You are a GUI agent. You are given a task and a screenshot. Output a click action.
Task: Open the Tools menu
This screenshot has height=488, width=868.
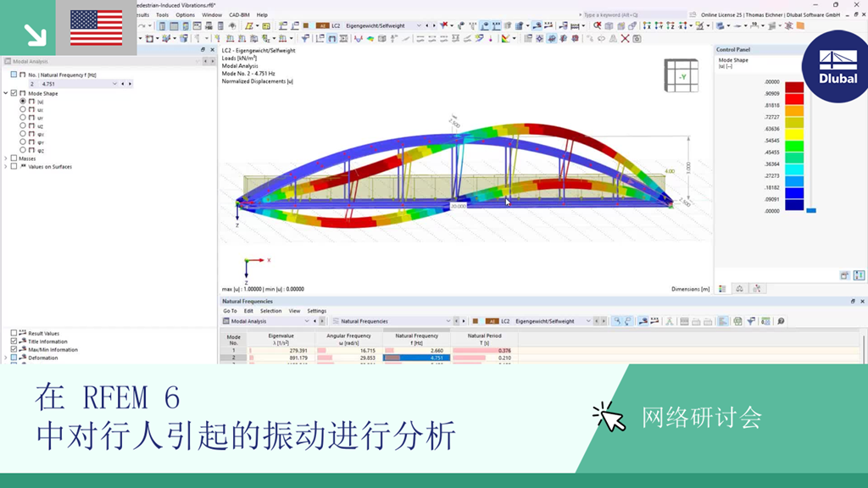[x=162, y=15]
